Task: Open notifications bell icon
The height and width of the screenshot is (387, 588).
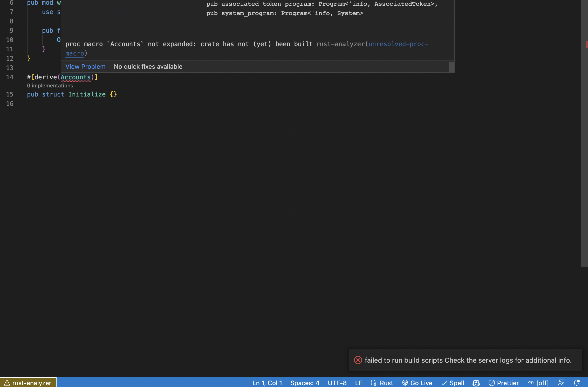Action: tap(577, 383)
